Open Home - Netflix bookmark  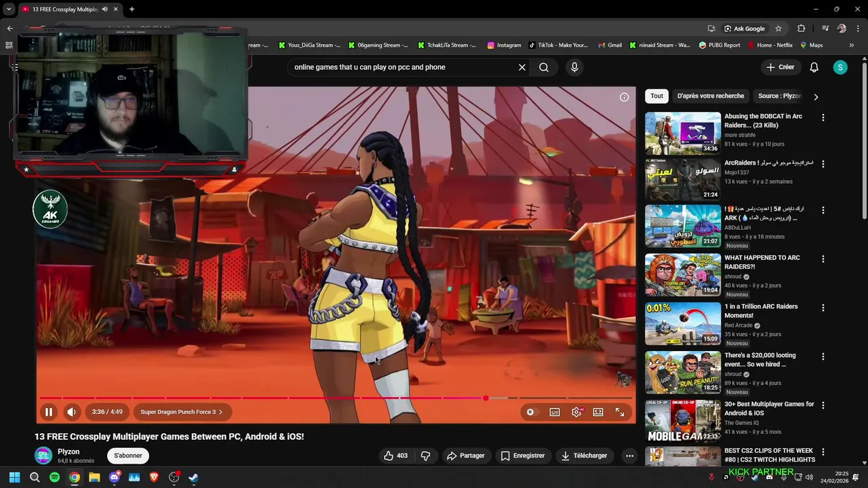(769, 45)
